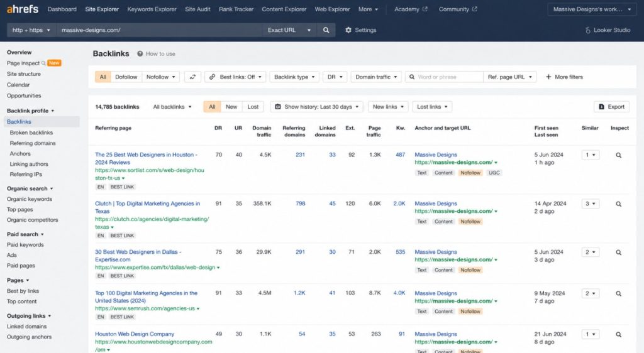Open the http + https protocol dropdown
Viewport: 644px width, 353px height.
(31, 30)
